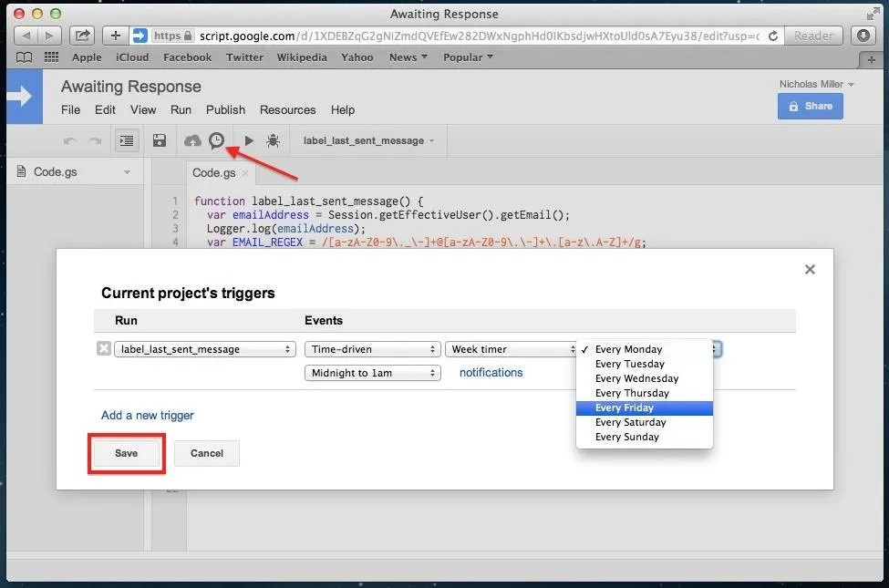Open the Facebook bookmark
Image resolution: width=889 pixels, height=588 pixels.
point(187,57)
